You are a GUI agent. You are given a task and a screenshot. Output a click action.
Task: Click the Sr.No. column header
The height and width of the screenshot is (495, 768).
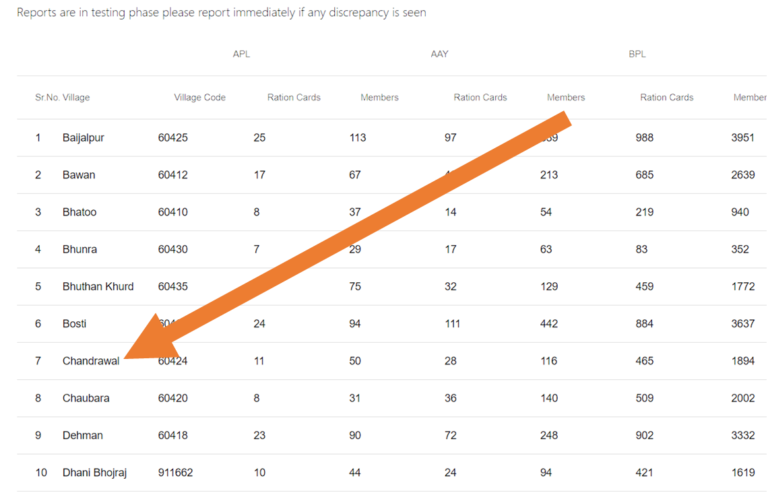click(48, 97)
